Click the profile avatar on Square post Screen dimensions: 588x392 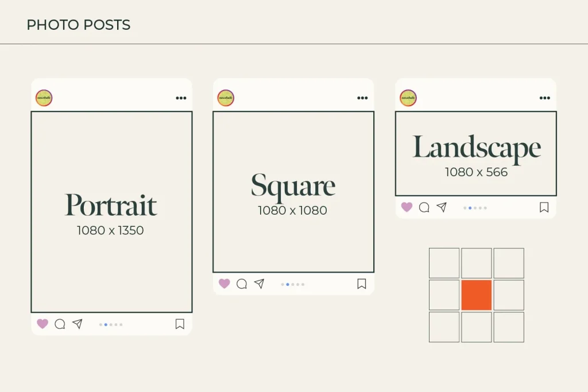(226, 98)
